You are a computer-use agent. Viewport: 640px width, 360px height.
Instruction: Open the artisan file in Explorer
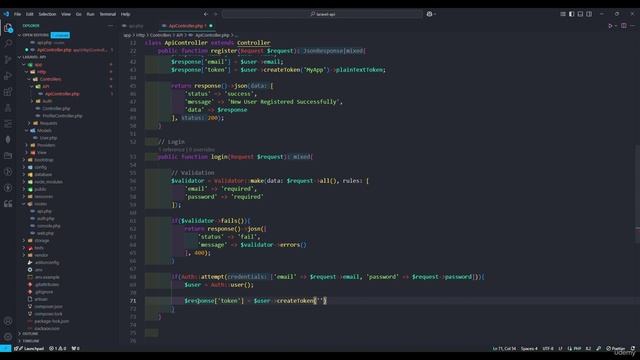tap(41, 299)
